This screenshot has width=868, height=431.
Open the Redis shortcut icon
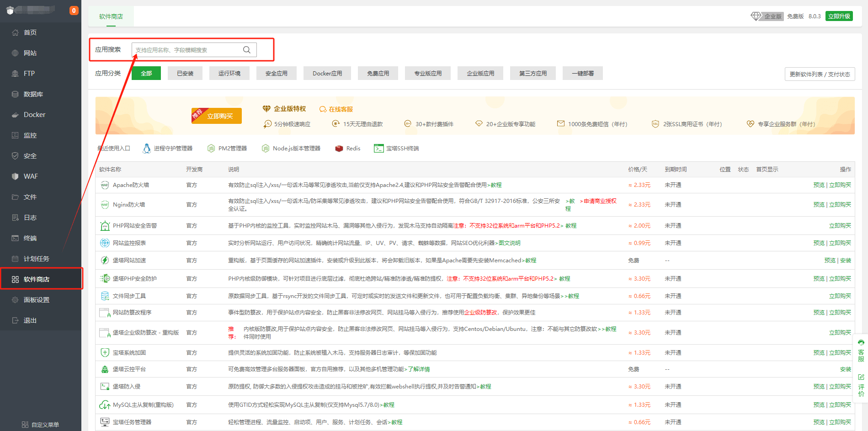[x=339, y=149]
